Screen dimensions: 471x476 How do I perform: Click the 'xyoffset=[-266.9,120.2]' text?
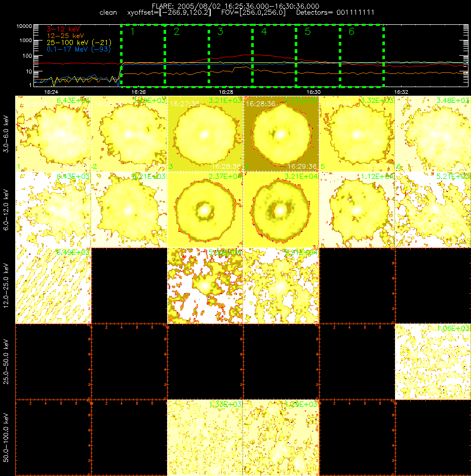point(169,13)
